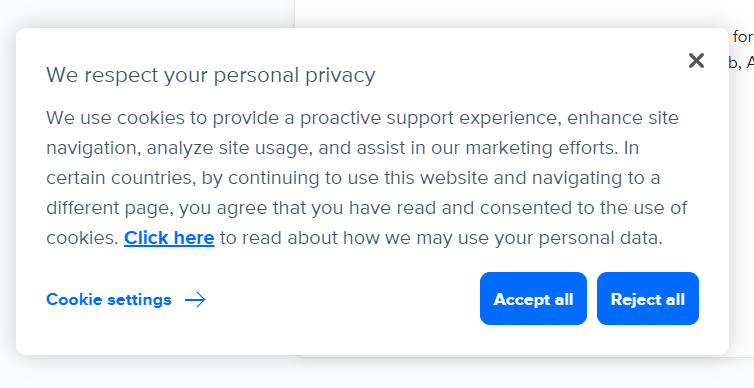Image resolution: width=754 pixels, height=388 pixels.
Task: Click the 'We respect your personal privacy' heading
Action: [x=211, y=75]
